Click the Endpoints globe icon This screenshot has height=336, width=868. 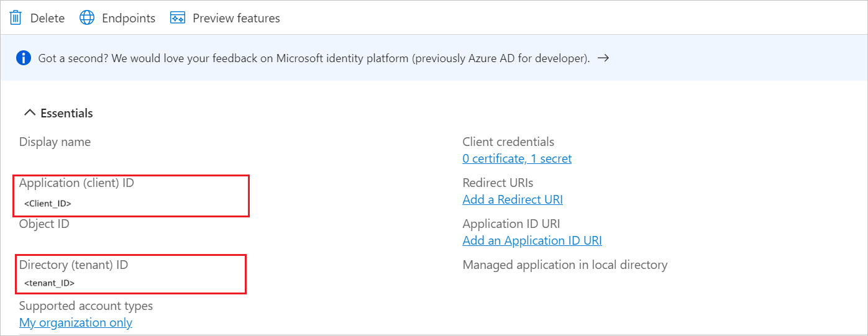[87, 18]
